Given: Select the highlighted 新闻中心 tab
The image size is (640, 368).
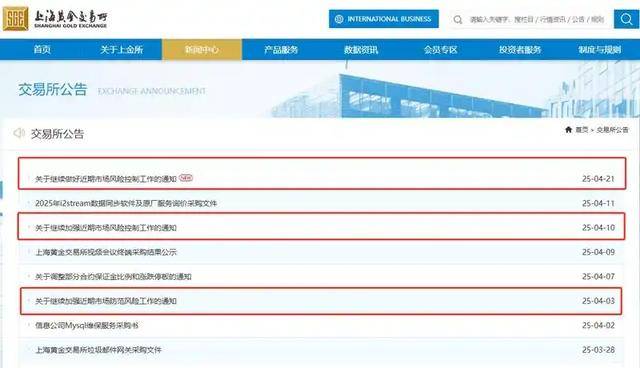Looking at the screenshot, I should (202, 50).
